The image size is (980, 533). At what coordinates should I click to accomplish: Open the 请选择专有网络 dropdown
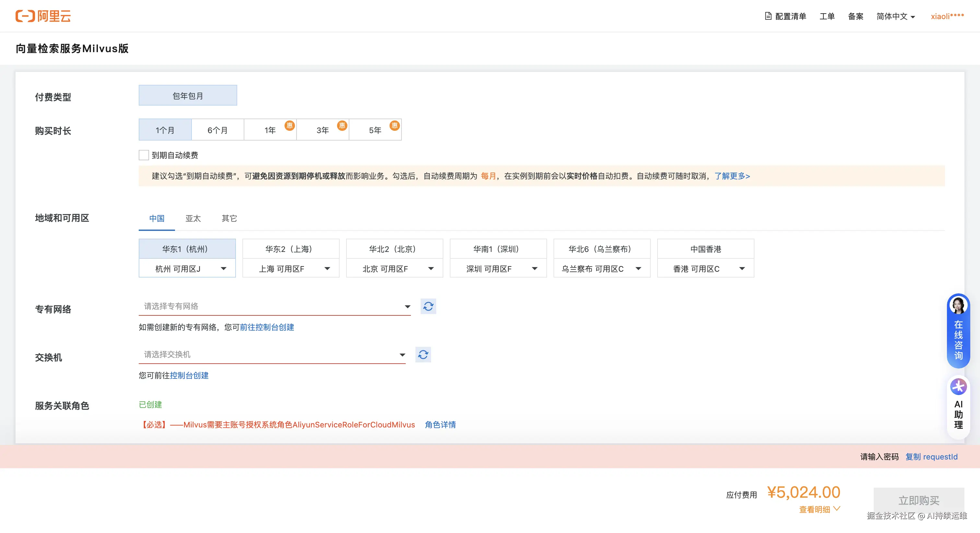[x=275, y=306]
